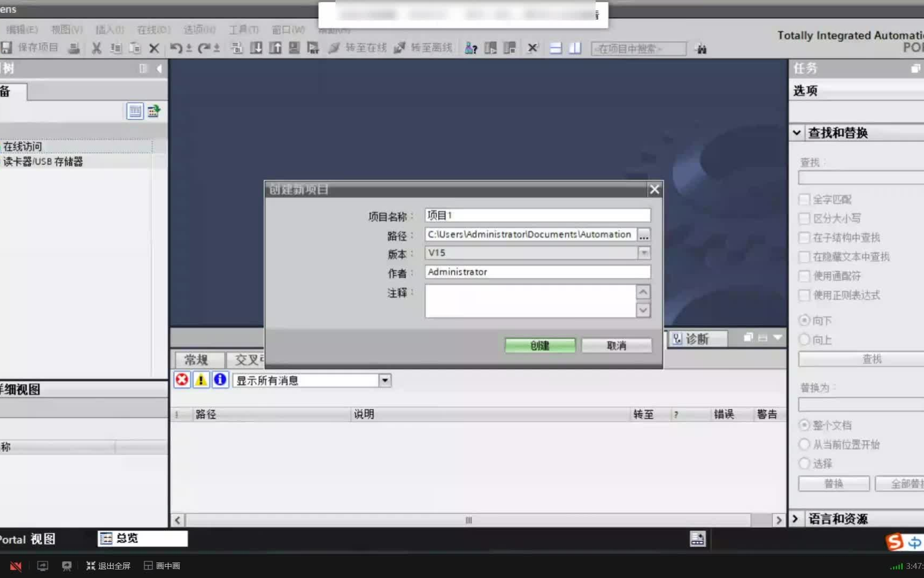Collapse the 查找和替换 section
The image size is (924, 578).
pos(797,133)
